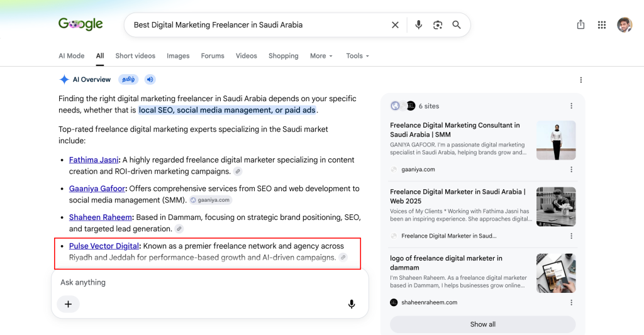Open the Fathima Jasni link
This screenshot has height=335, width=644.
(x=94, y=160)
